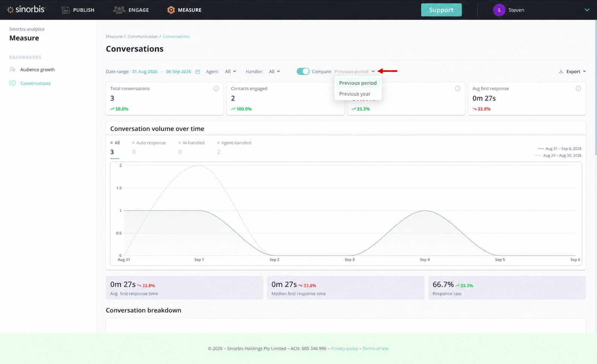Click the Sinorbis logo
The width and height of the screenshot is (597, 364).
26,10
